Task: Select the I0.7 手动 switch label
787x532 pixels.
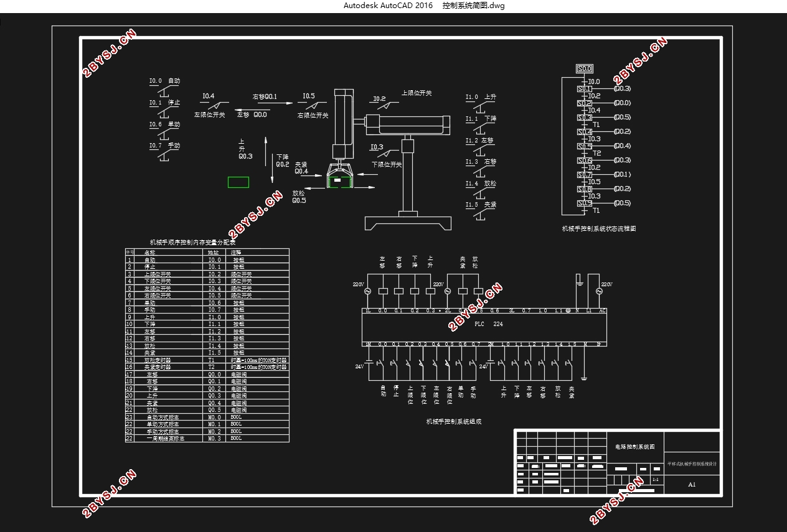Action: (x=164, y=146)
